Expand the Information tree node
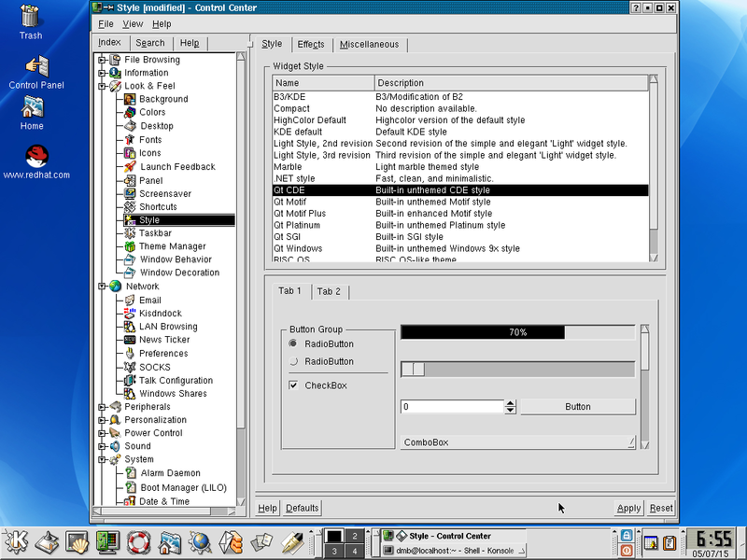747x560 pixels. 102,73
